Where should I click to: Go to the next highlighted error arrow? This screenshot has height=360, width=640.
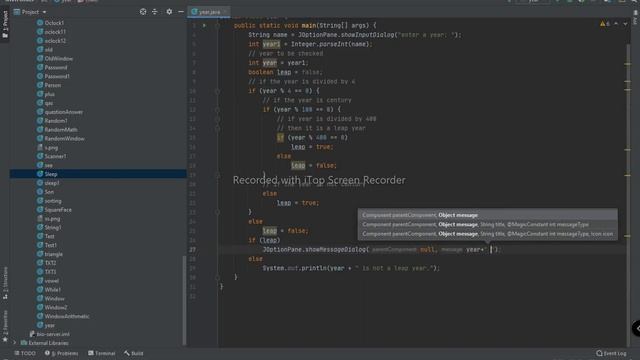click(625, 24)
